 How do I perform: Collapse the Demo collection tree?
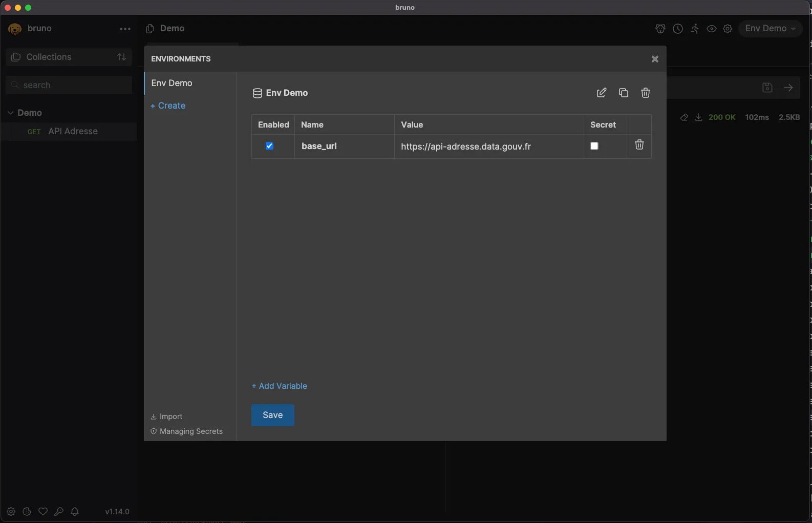[11, 113]
